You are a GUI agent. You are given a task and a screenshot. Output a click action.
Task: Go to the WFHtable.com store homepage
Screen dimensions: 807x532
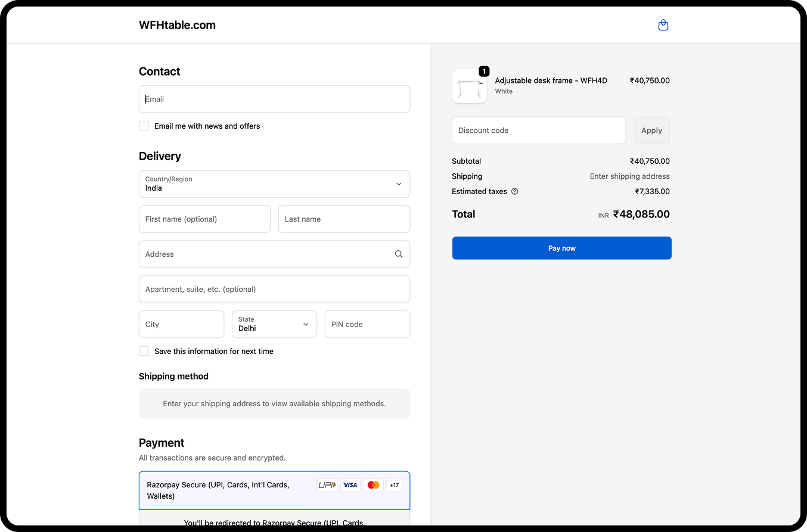pos(177,25)
